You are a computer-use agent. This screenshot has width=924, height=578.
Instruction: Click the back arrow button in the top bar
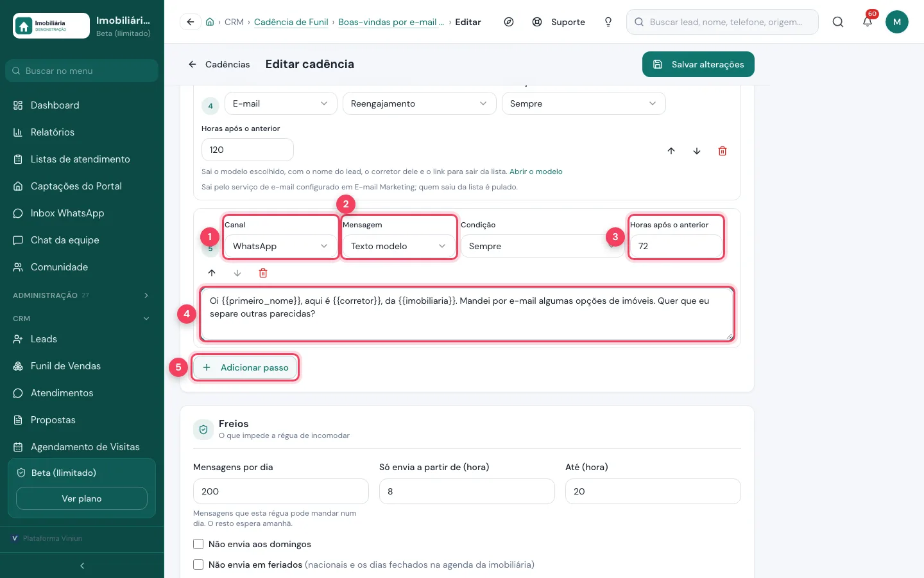(x=191, y=22)
